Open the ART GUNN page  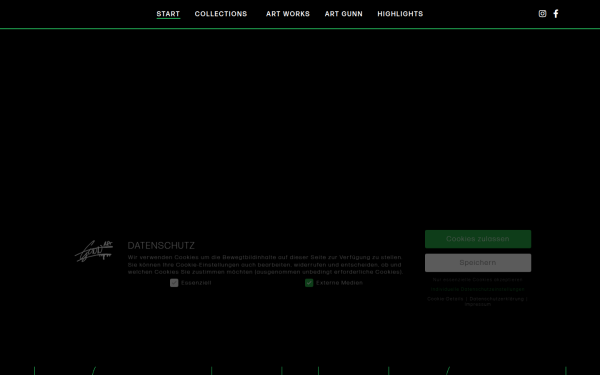[344, 14]
